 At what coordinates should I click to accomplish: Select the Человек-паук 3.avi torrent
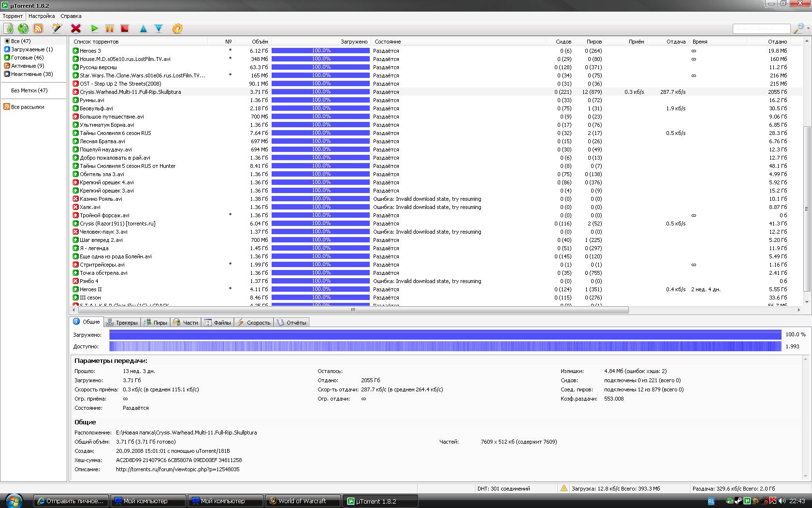coord(436,232)
